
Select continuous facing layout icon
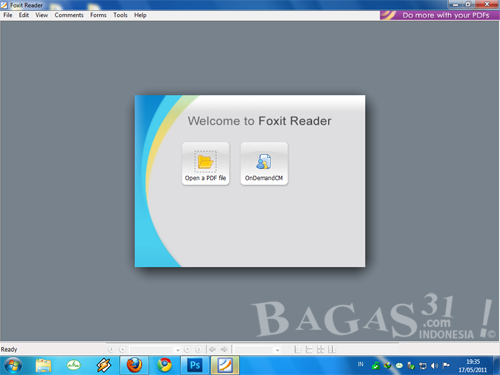(320, 349)
